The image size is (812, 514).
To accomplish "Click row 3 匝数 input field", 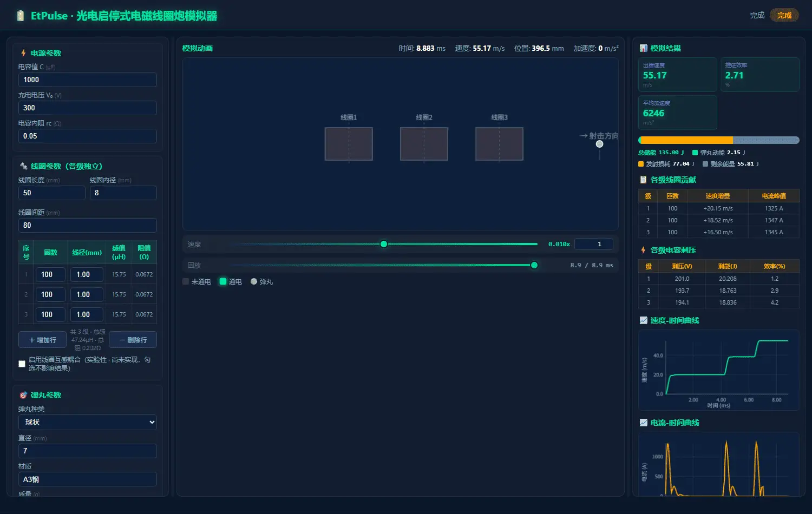I will pyautogui.click(x=51, y=314).
